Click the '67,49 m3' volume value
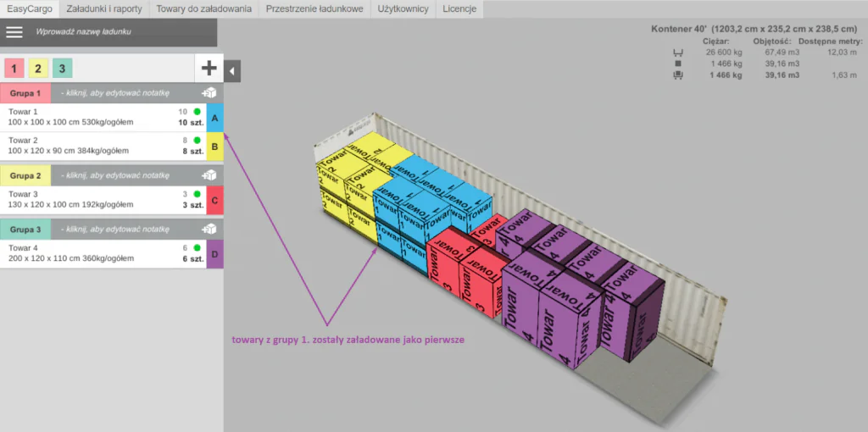The height and width of the screenshot is (432, 868). pyautogui.click(x=782, y=53)
